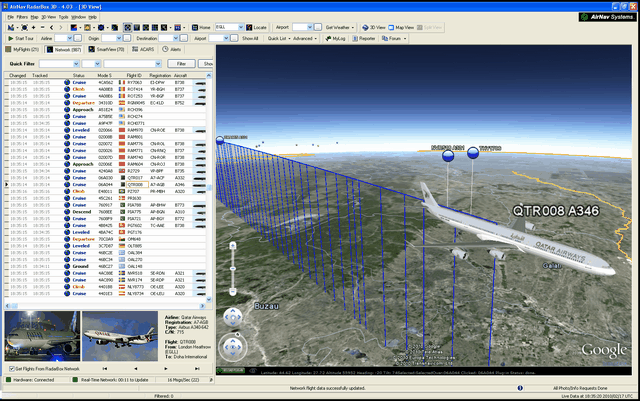Click the Google Earth zoom slider handle

pyautogui.click(x=233, y=268)
